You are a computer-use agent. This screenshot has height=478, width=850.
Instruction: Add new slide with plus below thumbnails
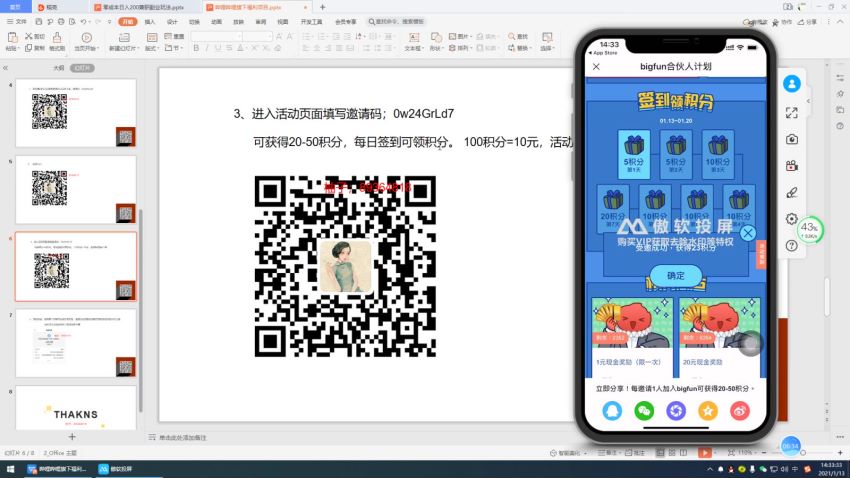[x=72, y=436]
